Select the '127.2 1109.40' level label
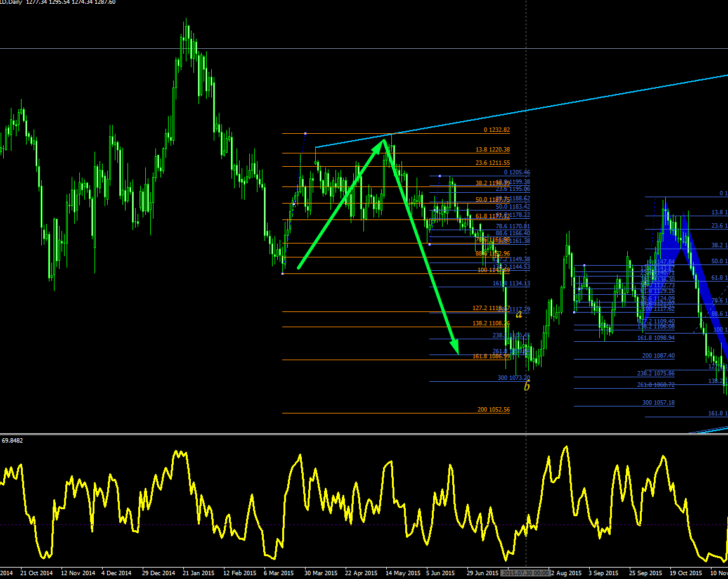728x579 pixels. [656, 322]
